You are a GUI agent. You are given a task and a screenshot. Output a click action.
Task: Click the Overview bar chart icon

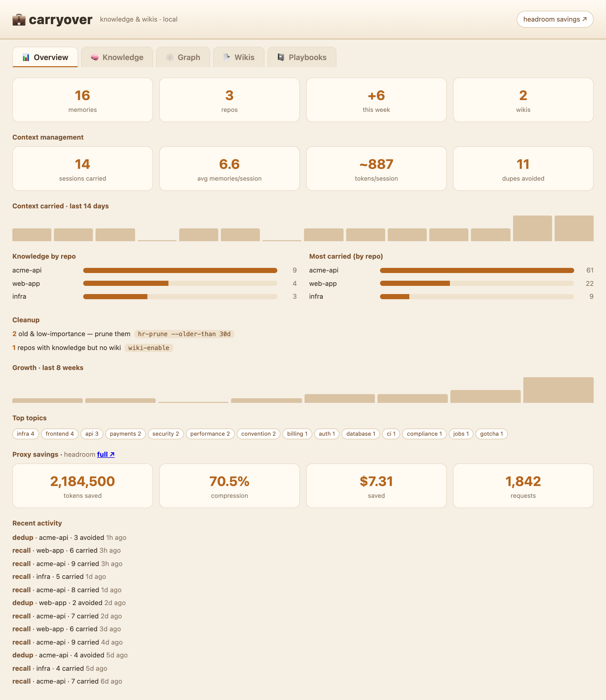point(26,57)
